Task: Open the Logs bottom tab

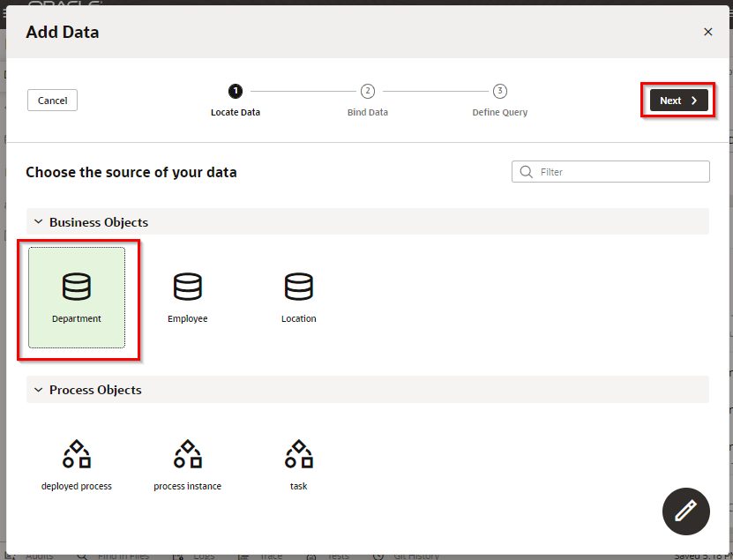Action: (x=200, y=556)
